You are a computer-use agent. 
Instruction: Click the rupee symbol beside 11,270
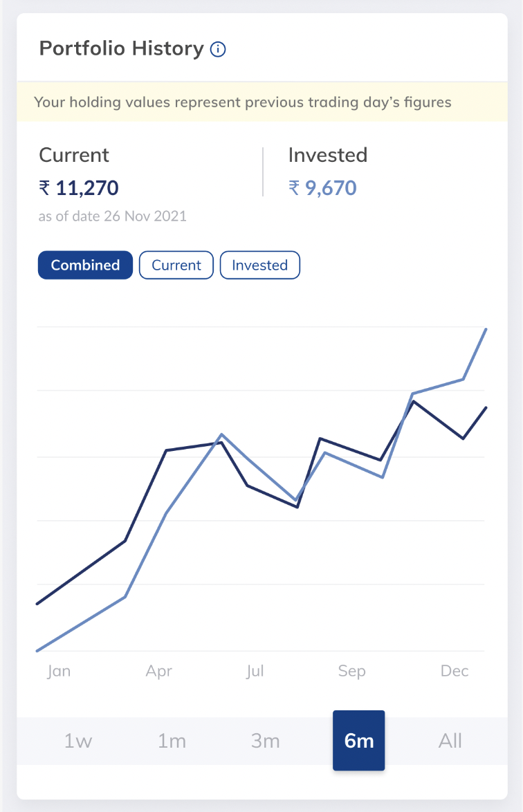pos(45,187)
